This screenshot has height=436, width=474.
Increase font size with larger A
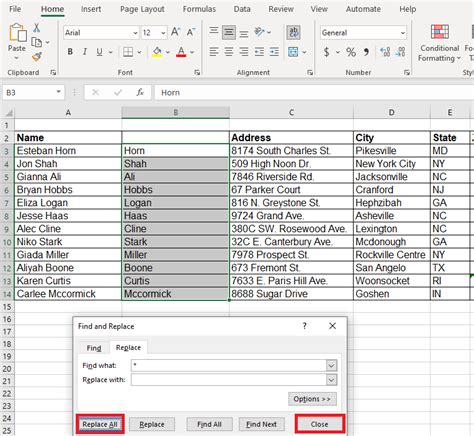click(175, 32)
